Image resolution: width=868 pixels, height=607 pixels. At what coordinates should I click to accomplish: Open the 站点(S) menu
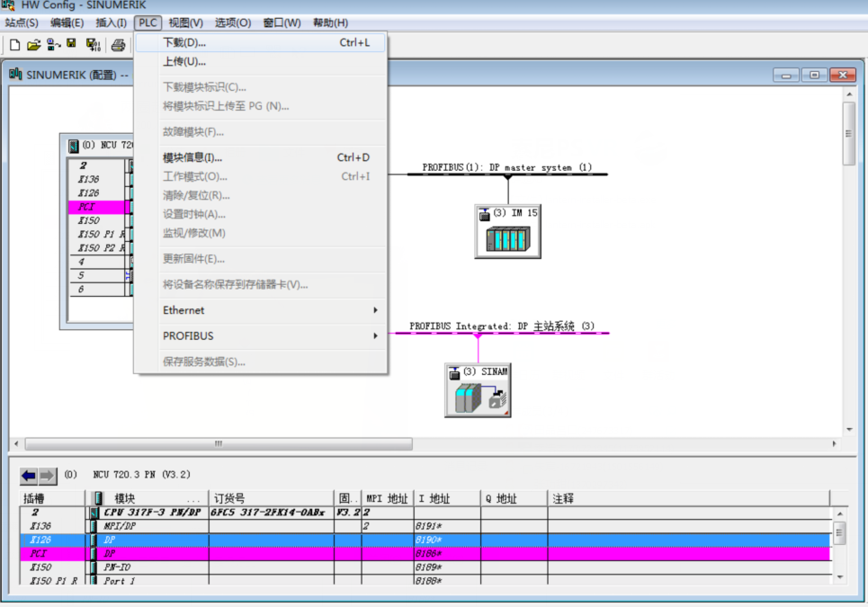click(22, 22)
